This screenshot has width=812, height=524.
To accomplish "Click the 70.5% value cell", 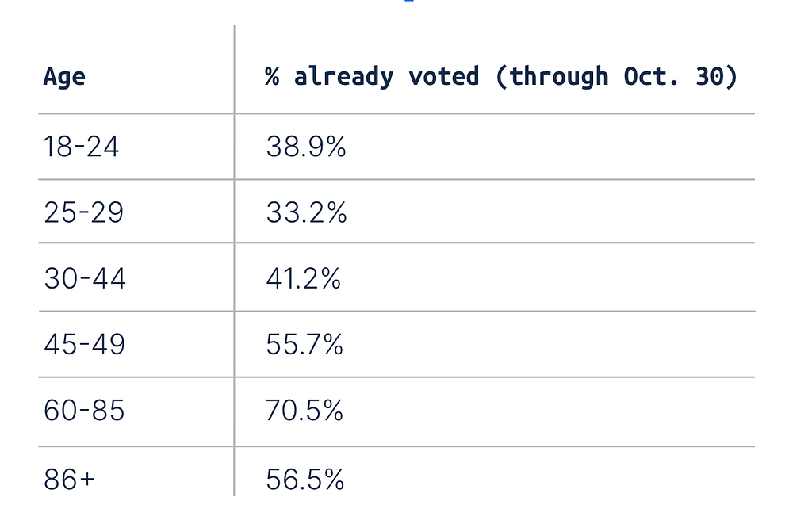I will point(304,410).
